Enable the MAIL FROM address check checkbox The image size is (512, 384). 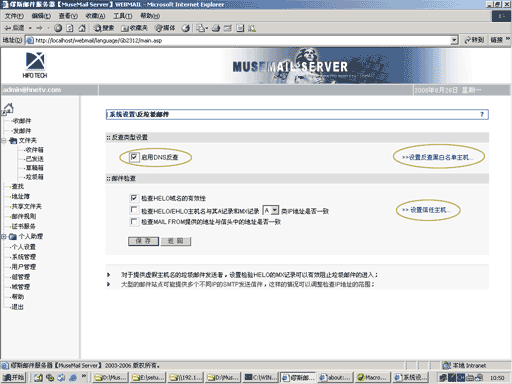134,222
